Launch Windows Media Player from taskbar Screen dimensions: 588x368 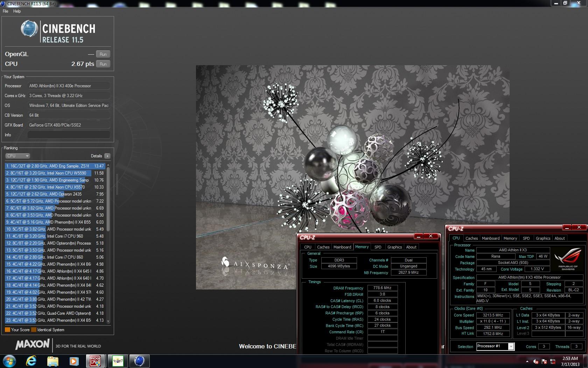pos(74,361)
